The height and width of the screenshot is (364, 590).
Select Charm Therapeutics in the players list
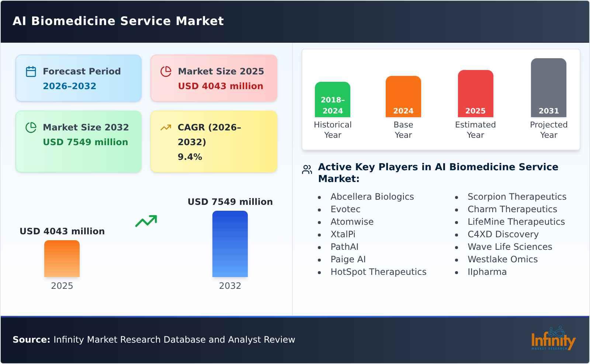coord(513,209)
